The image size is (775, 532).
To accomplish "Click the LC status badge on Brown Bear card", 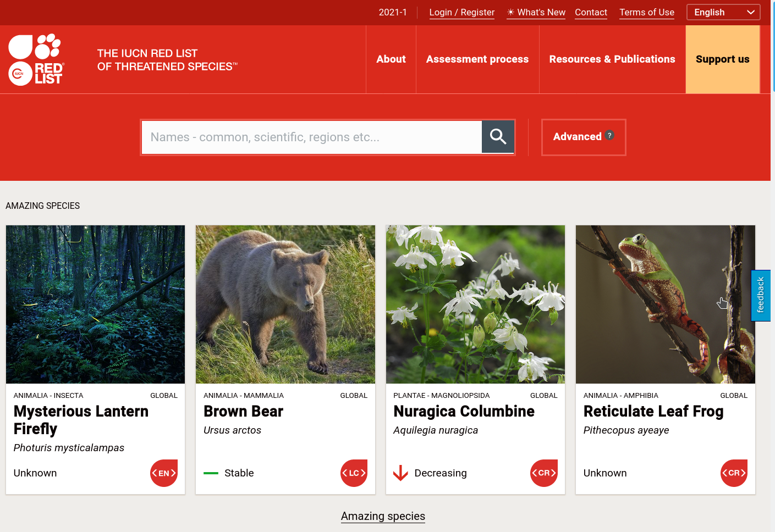I will tap(354, 473).
